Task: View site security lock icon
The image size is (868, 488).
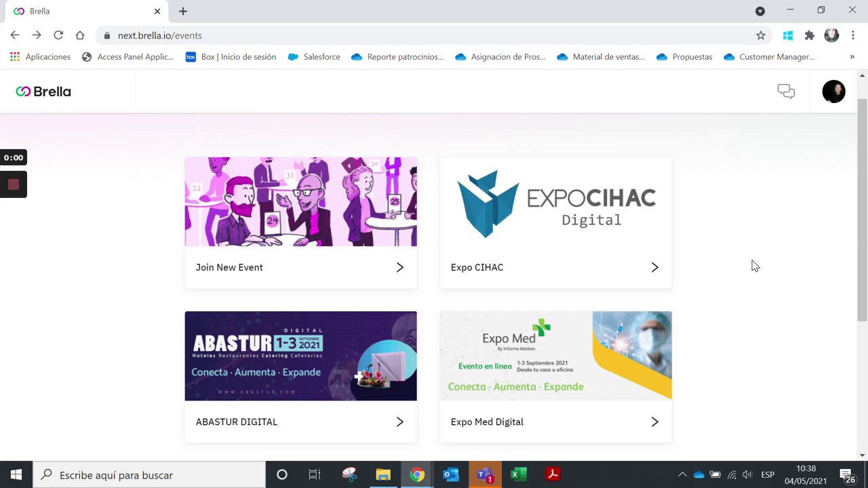Action: 106,35
